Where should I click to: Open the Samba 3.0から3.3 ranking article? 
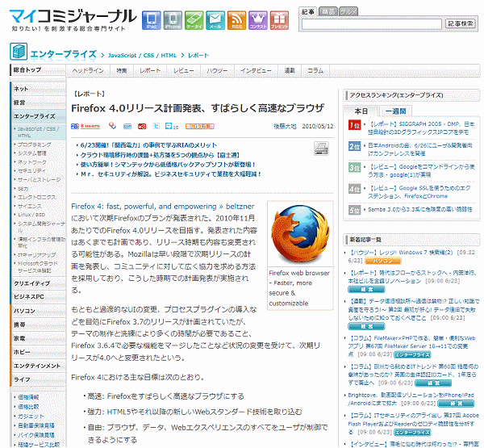(x=419, y=210)
